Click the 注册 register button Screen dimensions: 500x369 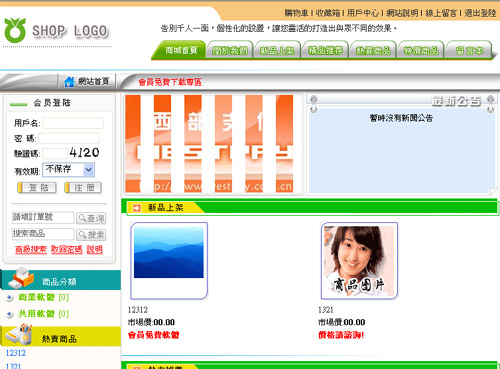[x=83, y=188]
